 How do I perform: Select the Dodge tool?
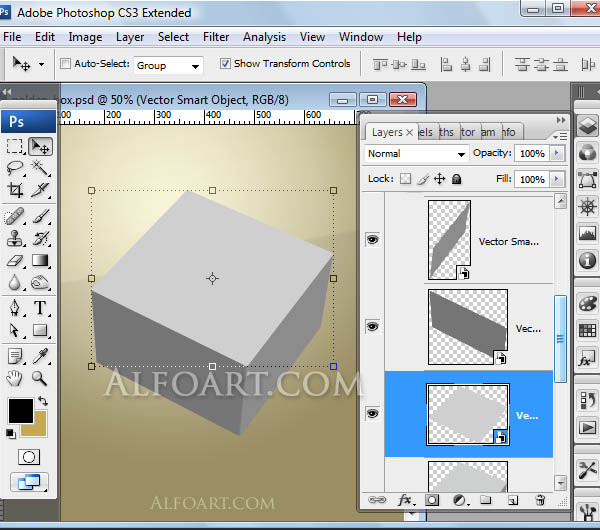coord(40,283)
